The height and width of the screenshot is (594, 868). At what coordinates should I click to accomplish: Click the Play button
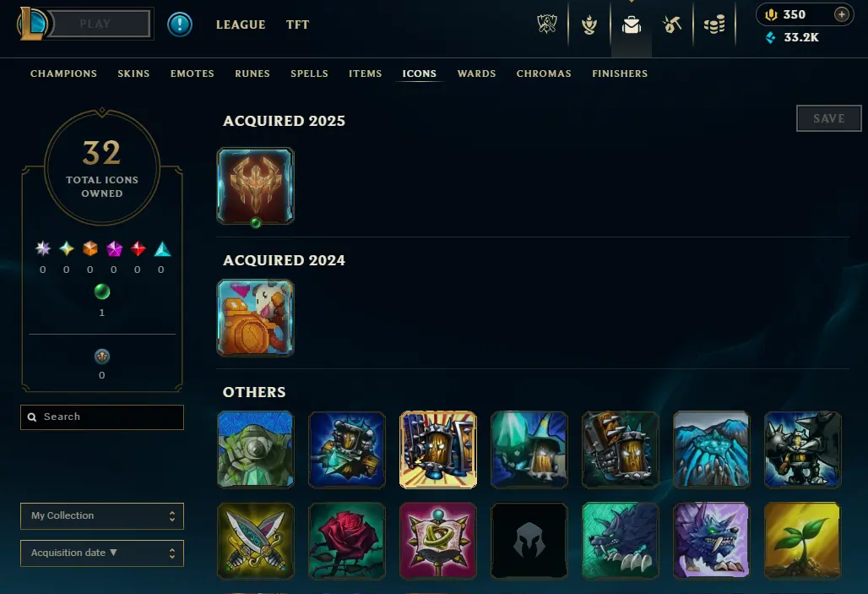coord(95,24)
